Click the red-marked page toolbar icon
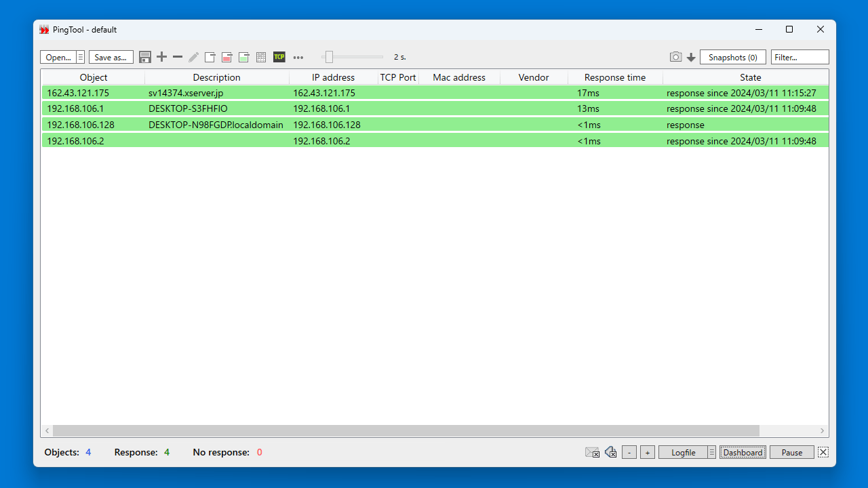The height and width of the screenshot is (488, 868). 227,57
